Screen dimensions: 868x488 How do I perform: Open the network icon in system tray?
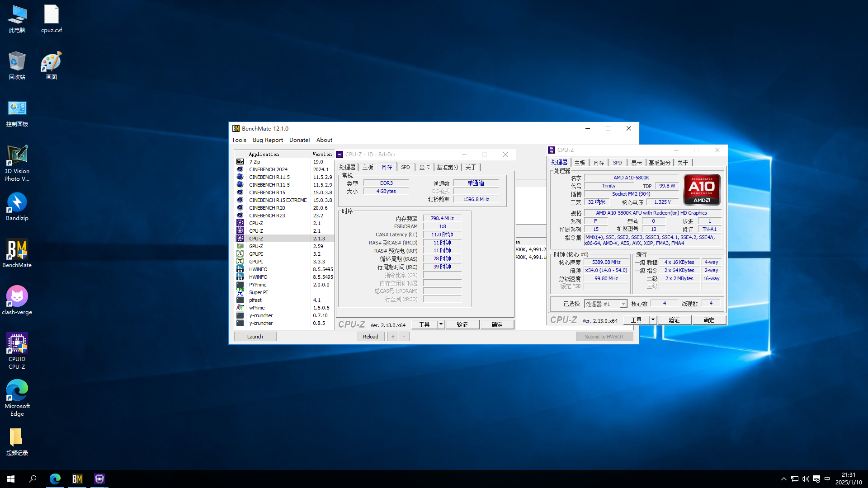(x=795, y=479)
